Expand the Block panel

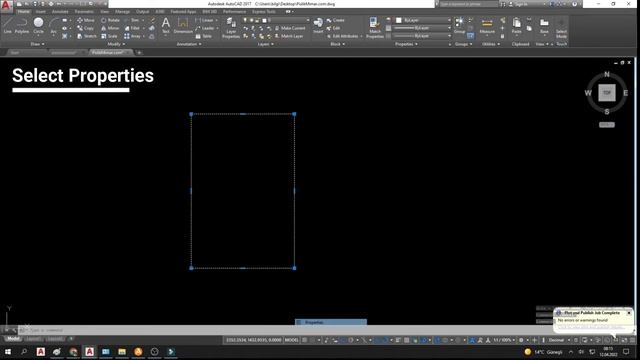click(x=337, y=44)
